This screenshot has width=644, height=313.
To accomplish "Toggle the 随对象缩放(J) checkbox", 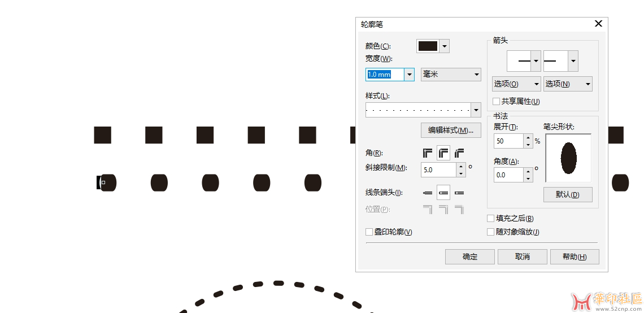I will (x=490, y=232).
